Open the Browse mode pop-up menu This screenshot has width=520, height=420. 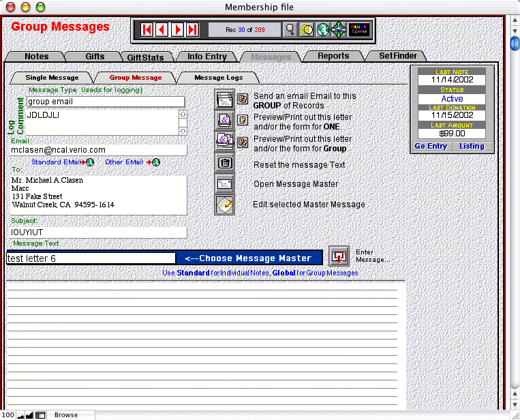tap(66, 415)
